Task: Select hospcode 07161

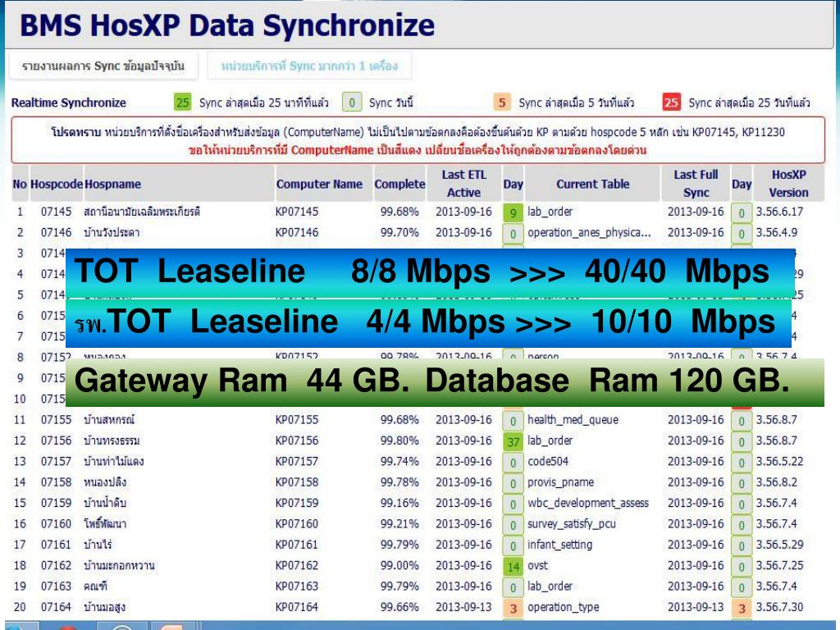Action: pos(57,545)
